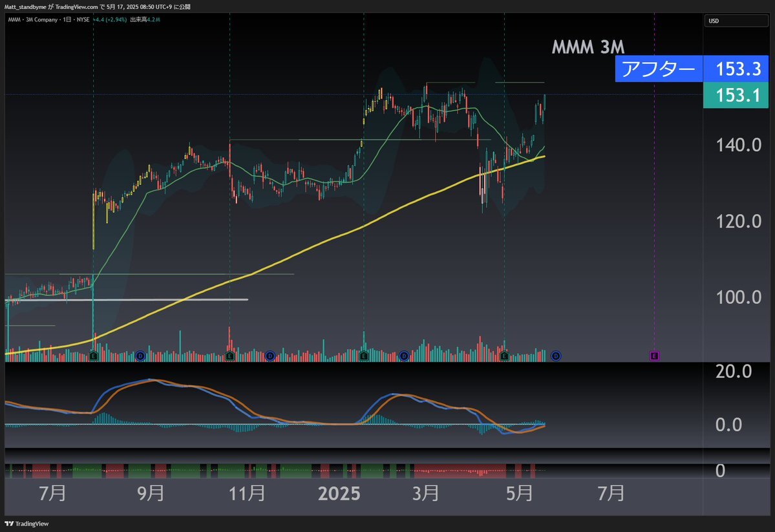Viewport: 775px width, 532px height.
Task: Click the 11月 time axis label
Action: pyautogui.click(x=247, y=493)
